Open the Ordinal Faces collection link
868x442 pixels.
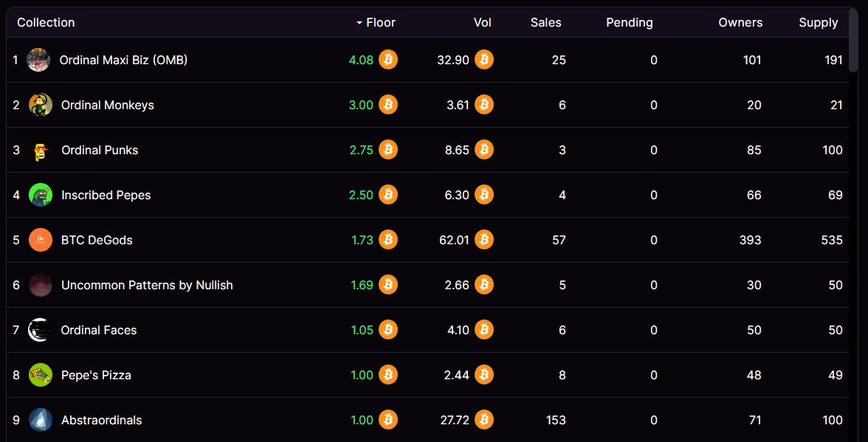pyautogui.click(x=99, y=331)
